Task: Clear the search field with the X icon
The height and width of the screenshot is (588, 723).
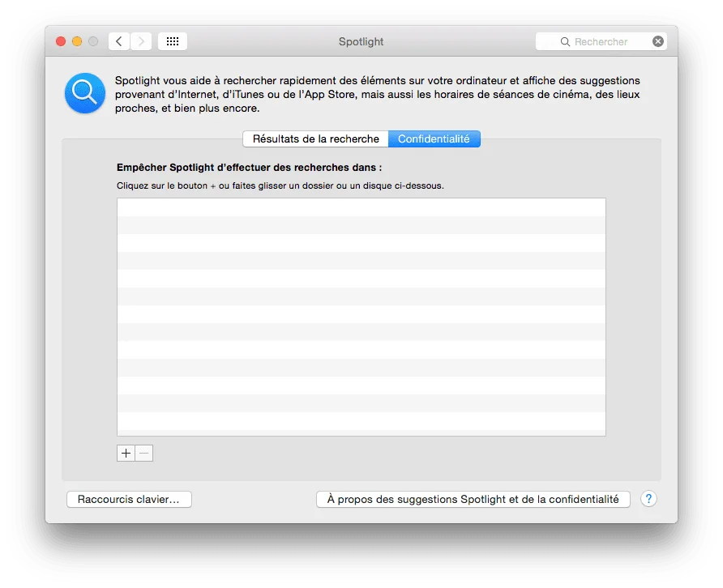Action: point(658,41)
